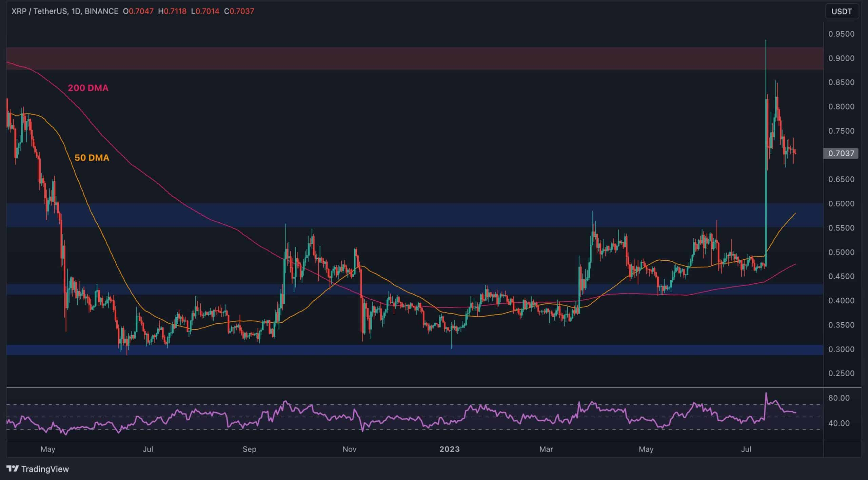868x480 pixels.
Task: Click the 0.7500 price axis label
Action: click(841, 131)
